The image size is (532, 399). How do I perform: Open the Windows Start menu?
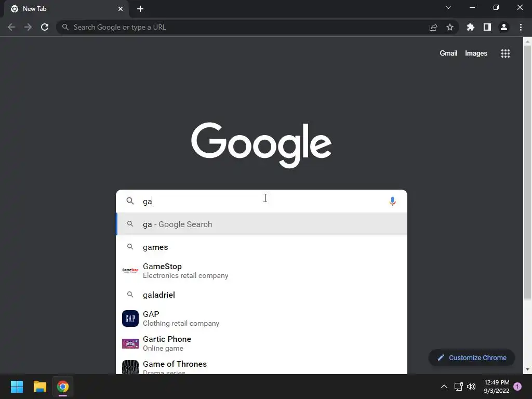pos(17,387)
